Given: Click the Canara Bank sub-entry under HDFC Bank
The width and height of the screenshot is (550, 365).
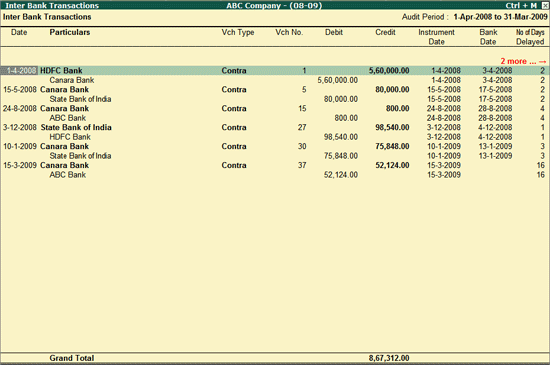Looking at the screenshot, I should (72, 80).
